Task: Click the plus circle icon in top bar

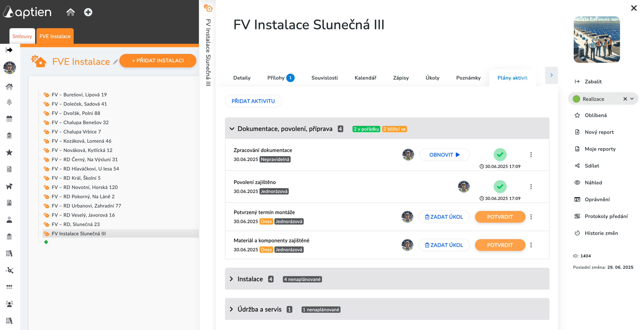Action: 88,12
